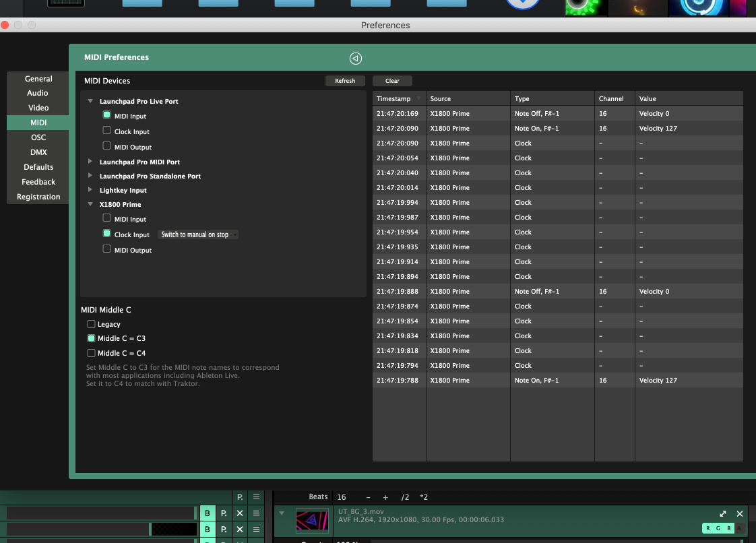Viewport: 756px width, 543px height.
Task: Collapse the X1800 Prime device tree
Action: coord(90,204)
